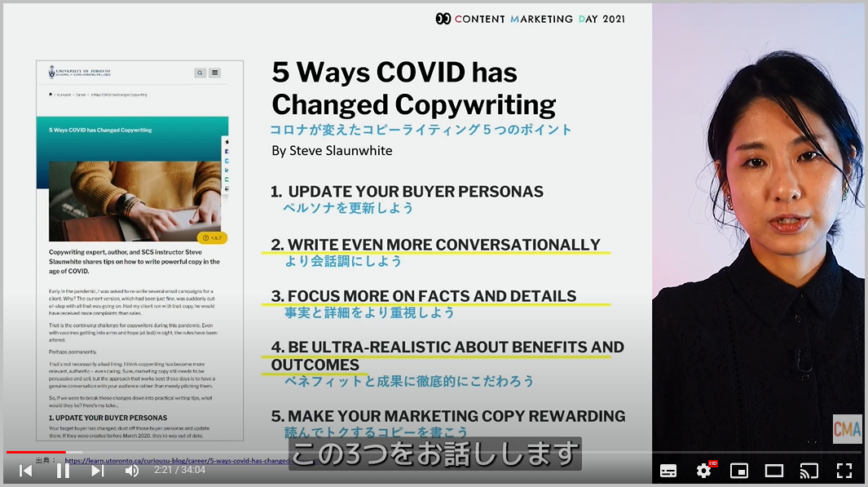The image size is (868, 487).
Task: Mute the video volume
Action: pos(132,470)
